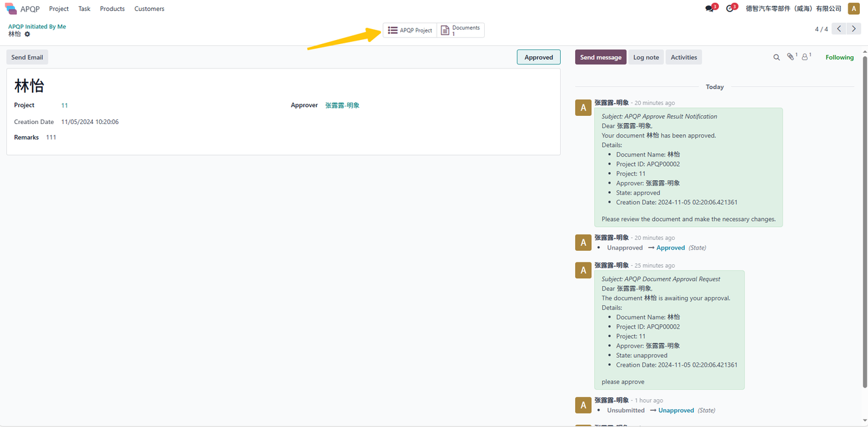Follow the APQP Initiated By Me breadcrumb
868x427 pixels.
pyautogui.click(x=37, y=26)
